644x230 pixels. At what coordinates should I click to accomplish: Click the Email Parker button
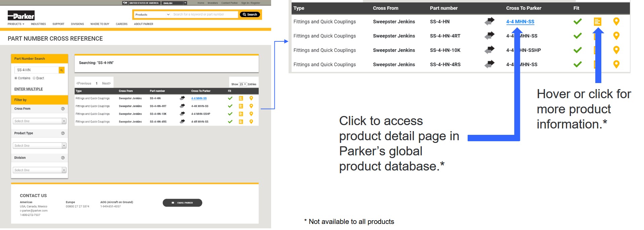click(182, 203)
